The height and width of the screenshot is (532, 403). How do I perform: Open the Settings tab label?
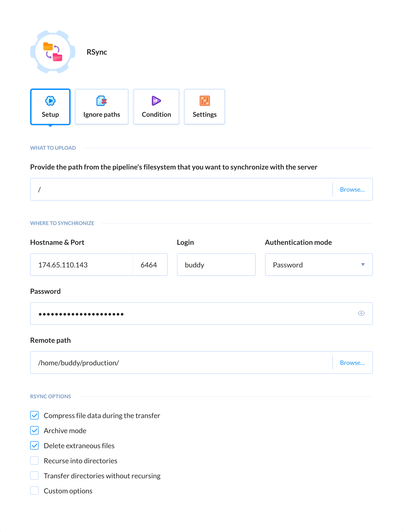(204, 114)
